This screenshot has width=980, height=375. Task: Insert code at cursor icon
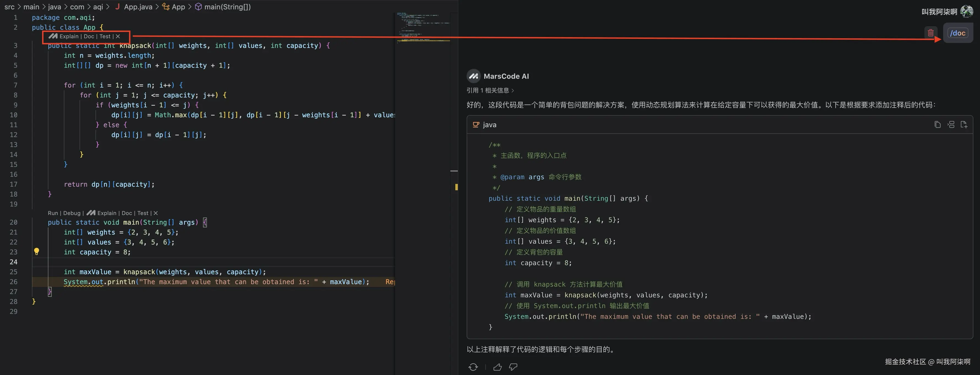pos(951,124)
